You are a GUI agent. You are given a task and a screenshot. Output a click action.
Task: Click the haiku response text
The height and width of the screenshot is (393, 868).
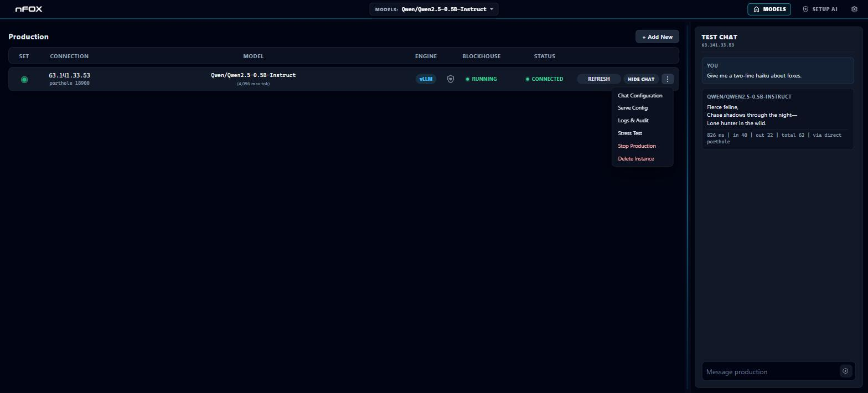click(752, 115)
